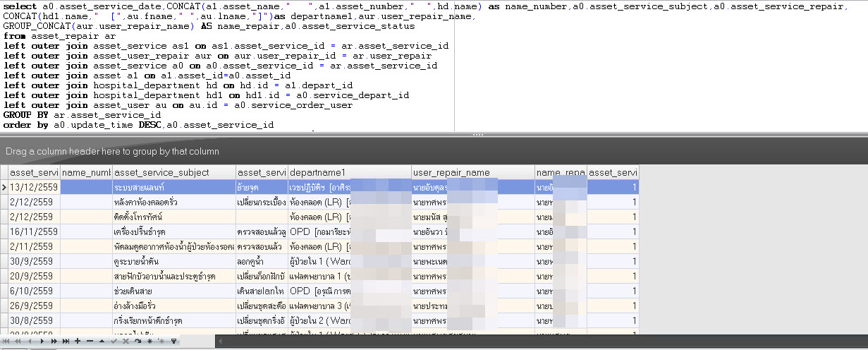Click the name_repa column header
868x350 pixels.
click(x=561, y=172)
